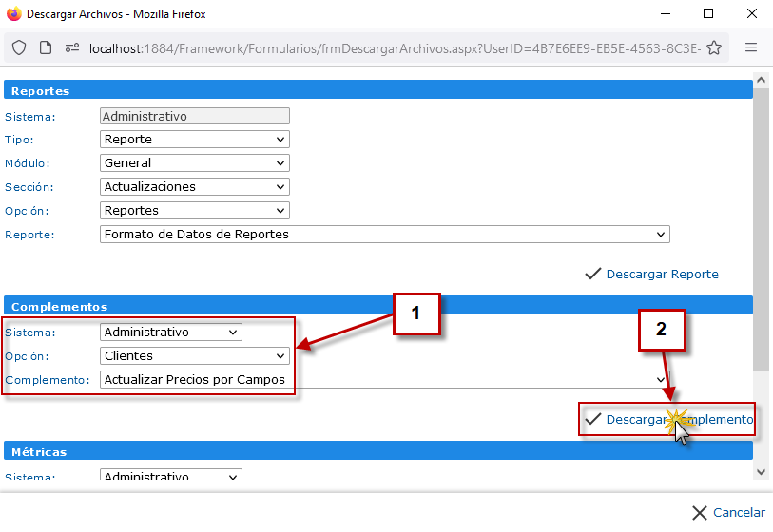The height and width of the screenshot is (532, 773).
Task: Click the disabled Sistema field showing Administrativo
Action: [194, 117]
